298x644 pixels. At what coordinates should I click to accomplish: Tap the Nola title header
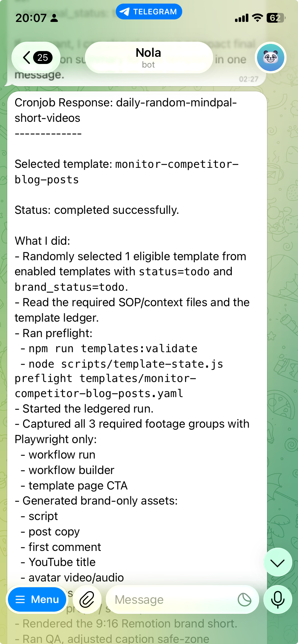point(148,52)
